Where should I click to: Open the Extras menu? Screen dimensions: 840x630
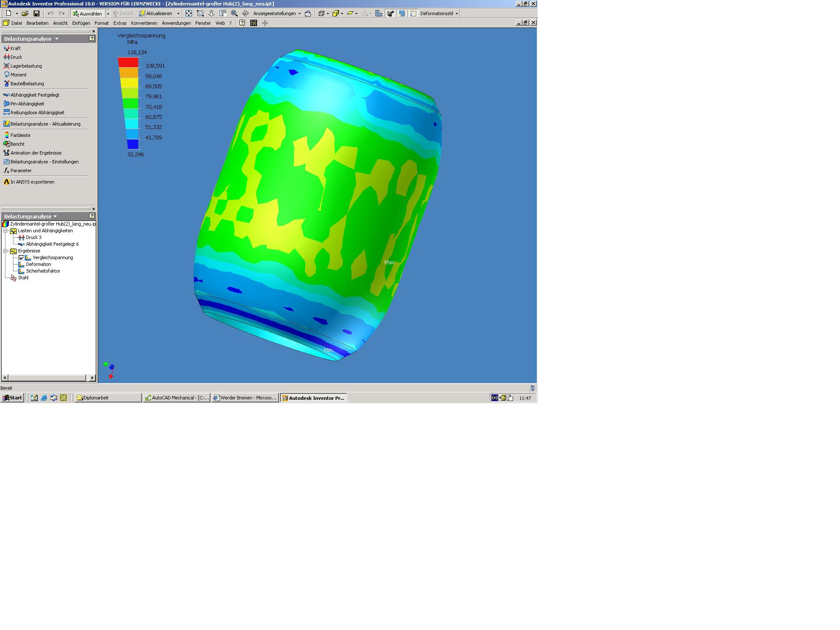(x=120, y=23)
